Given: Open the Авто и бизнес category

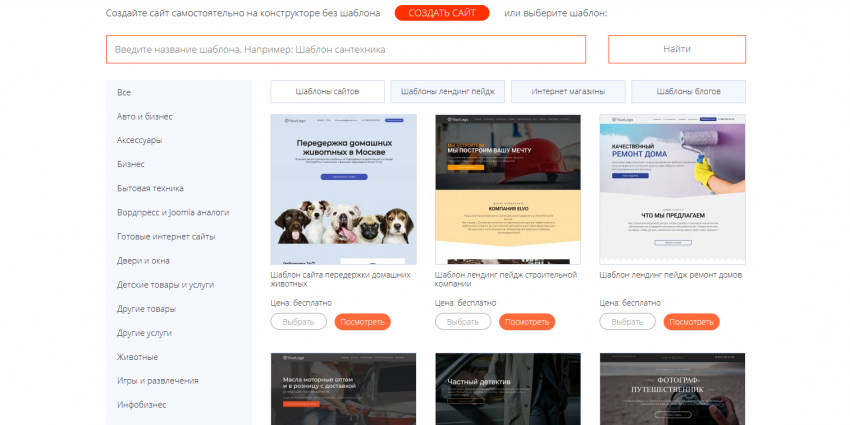Looking at the screenshot, I should (x=144, y=116).
